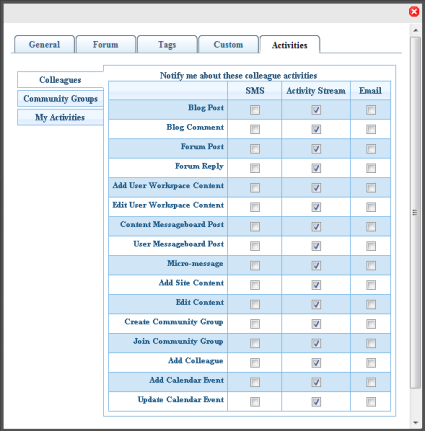Viewport: 425px width, 431px height.
Task: Enable Email for Forum Post
Action: coord(371,149)
